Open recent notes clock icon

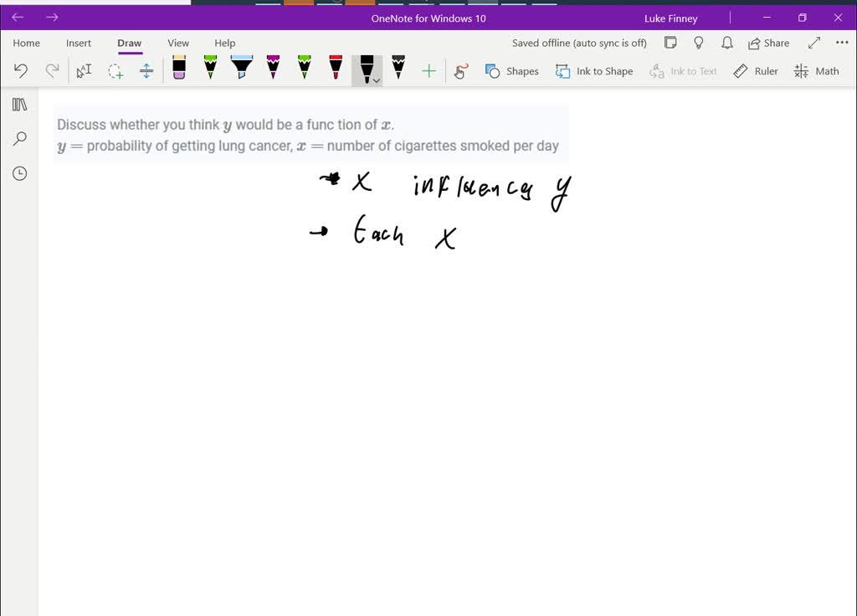[19, 173]
